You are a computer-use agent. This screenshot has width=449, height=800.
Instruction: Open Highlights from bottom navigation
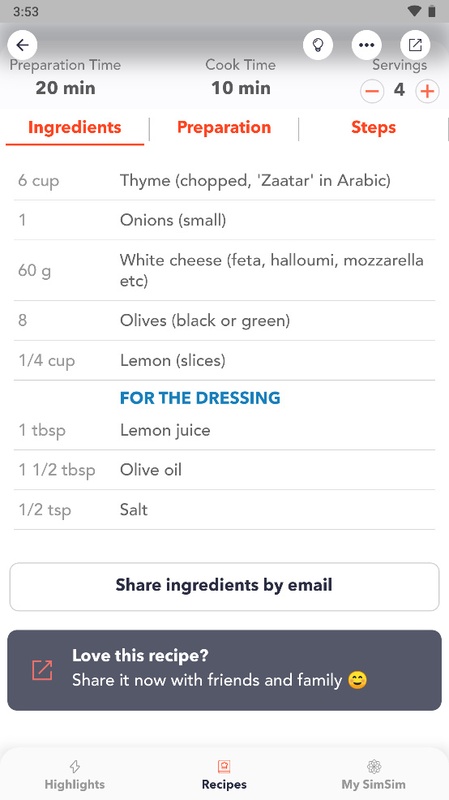[74, 775]
